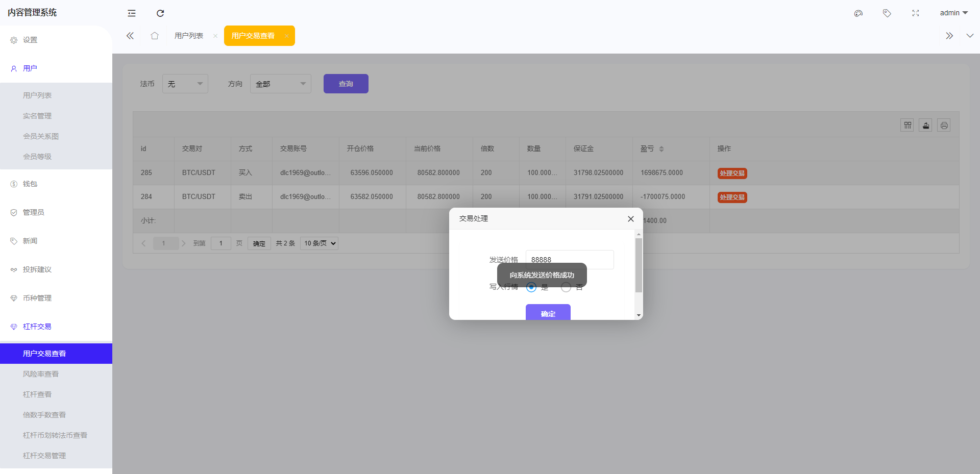The width and height of the screenshot is (980, 474).
Task: Click the table print icon
Action: [944, 125]
